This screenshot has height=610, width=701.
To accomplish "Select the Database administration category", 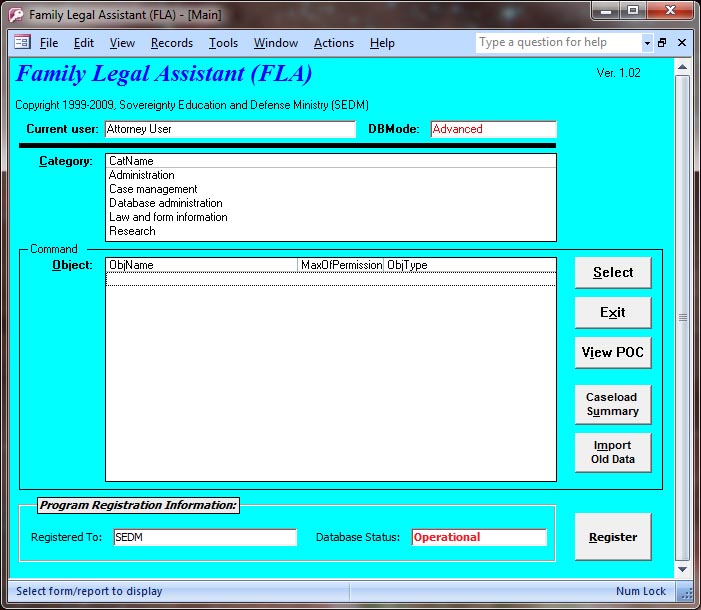I will coord(331,203).
